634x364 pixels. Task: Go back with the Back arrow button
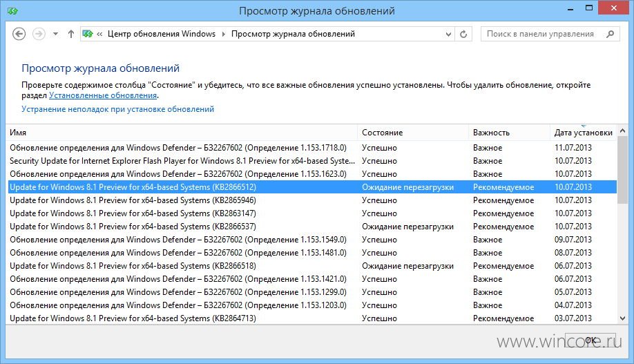(19, 34)
